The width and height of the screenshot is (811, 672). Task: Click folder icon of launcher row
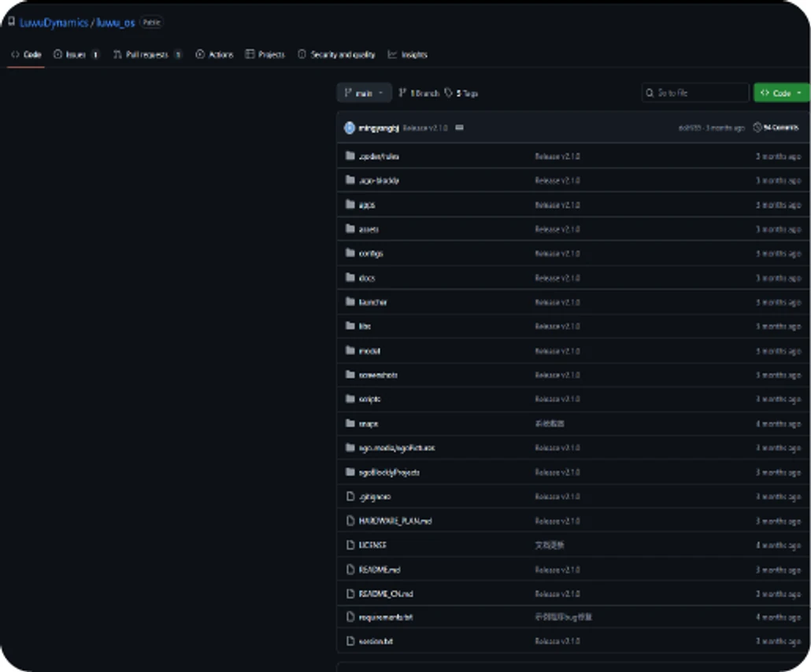(x=350, y=301)
